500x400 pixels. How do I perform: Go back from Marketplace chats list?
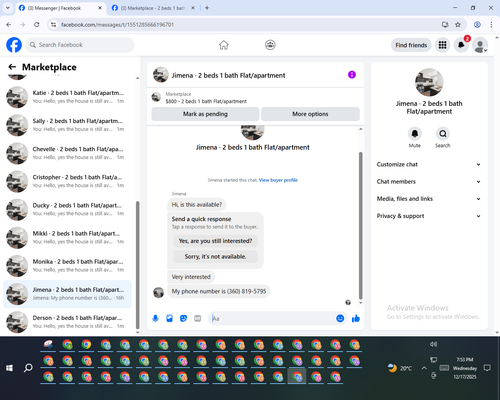click(x=12, y=67)
